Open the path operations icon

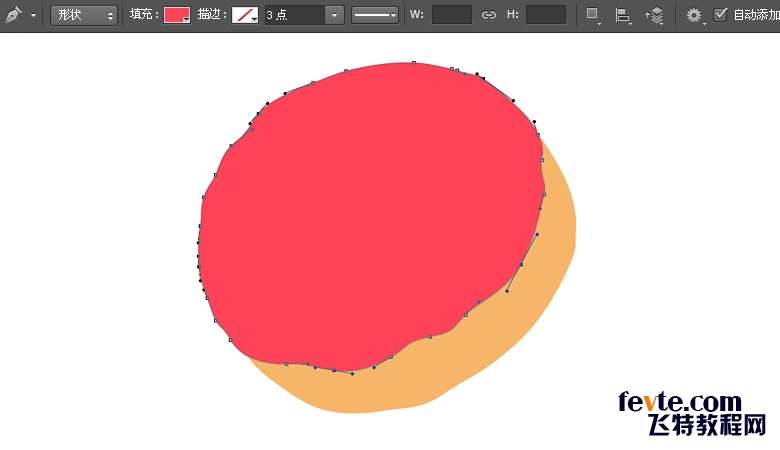[592, 15]
